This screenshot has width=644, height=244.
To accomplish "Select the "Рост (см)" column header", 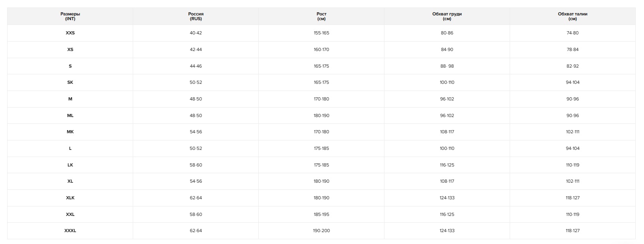I will click(321, 16).
